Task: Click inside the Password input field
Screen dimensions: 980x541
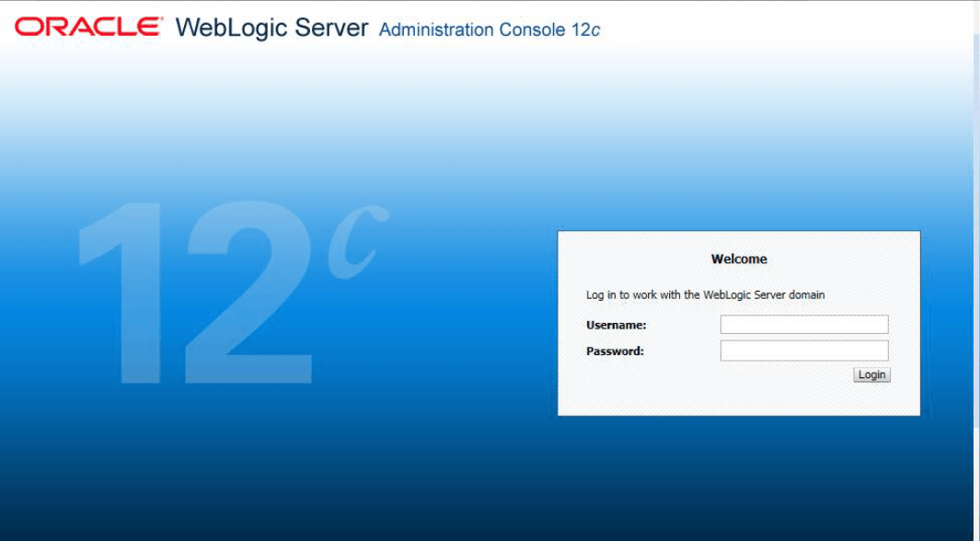Action: click(x=803, y=350)
